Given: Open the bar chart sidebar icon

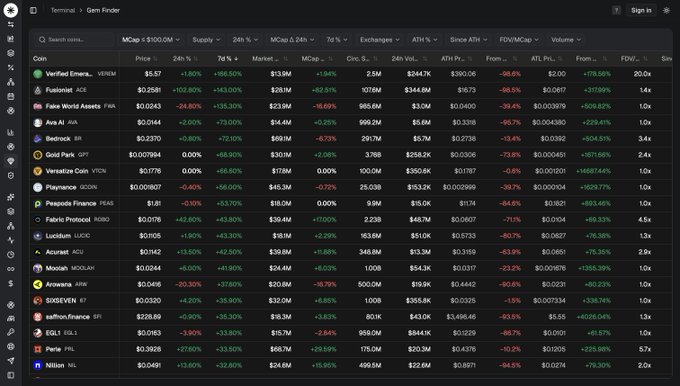Looking at the screenshot, I should pyautogui.click(x=10, y=132).
